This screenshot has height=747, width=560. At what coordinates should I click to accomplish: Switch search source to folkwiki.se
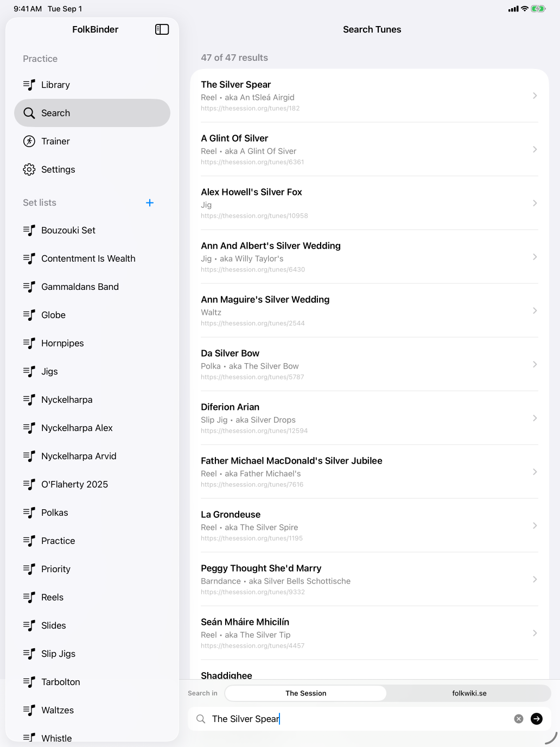pos(469,693)
